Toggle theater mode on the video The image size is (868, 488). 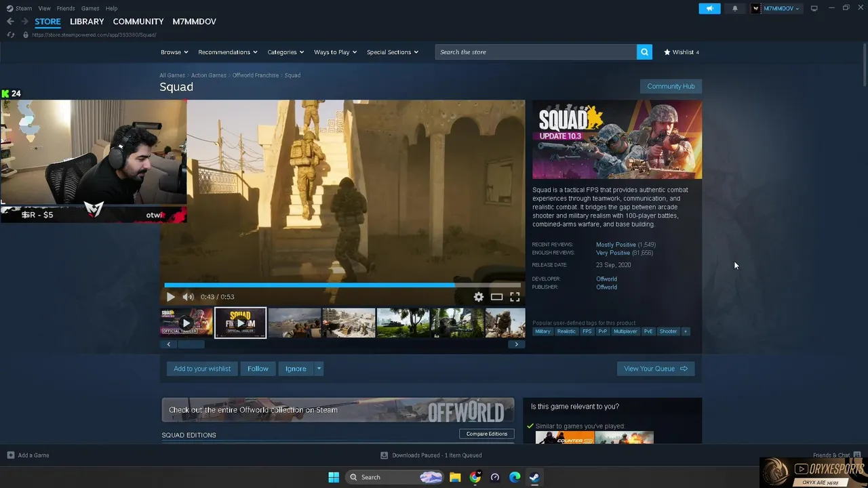(497, 297)
